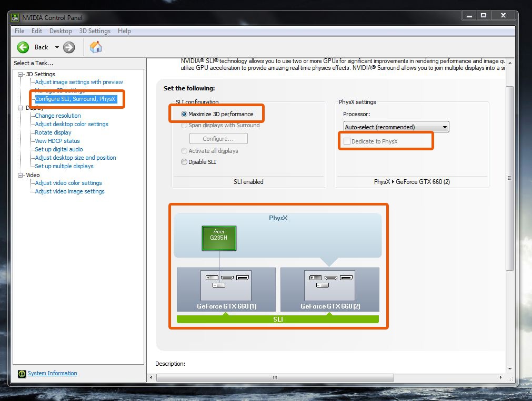Open Set up digital audio task
Screen dimensions: 532x401
tap(59, 149)
